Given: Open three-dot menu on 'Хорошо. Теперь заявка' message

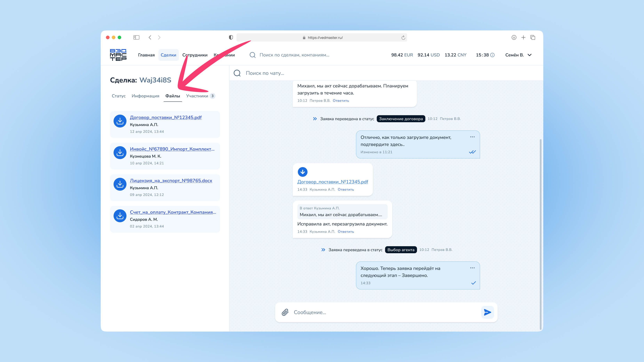Looking at the screenshot, I should pos(472,268).
